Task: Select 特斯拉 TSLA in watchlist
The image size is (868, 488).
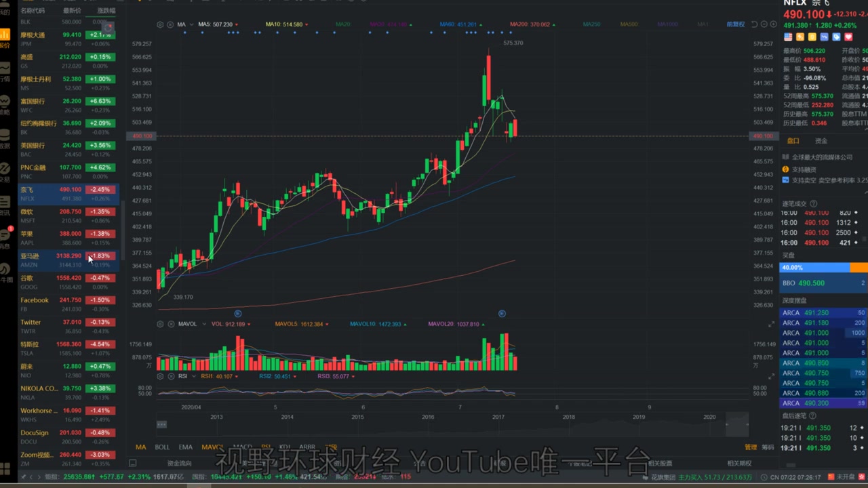Action: (x=68, y=348)
